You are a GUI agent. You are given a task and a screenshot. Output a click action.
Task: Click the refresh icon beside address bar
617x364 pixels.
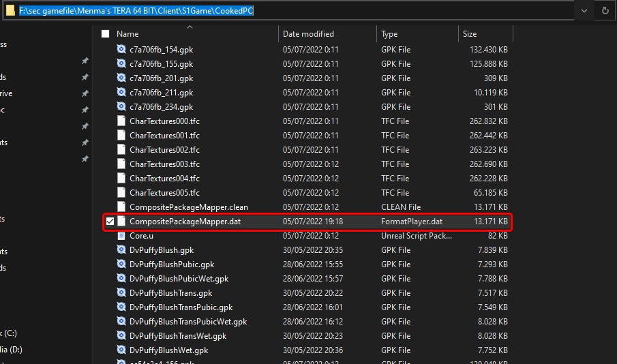pyautogui.click(x=604, y=11)
